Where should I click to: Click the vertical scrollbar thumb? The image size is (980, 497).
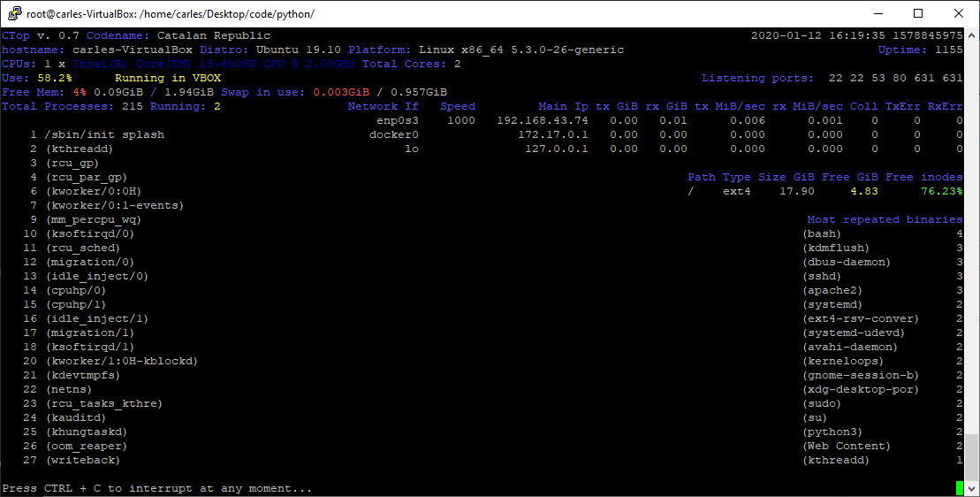pos(971,456)
